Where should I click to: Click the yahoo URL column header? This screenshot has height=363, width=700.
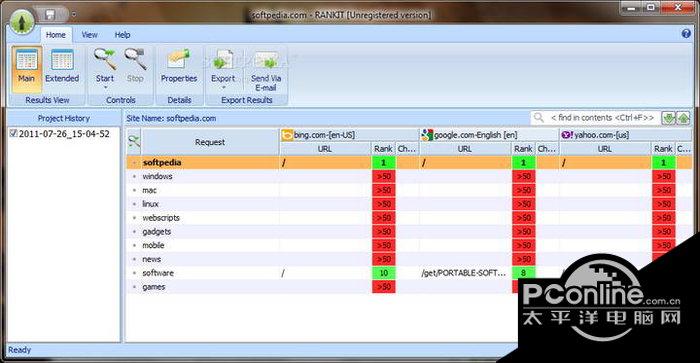pyautogui.click(x=605, y=149)
